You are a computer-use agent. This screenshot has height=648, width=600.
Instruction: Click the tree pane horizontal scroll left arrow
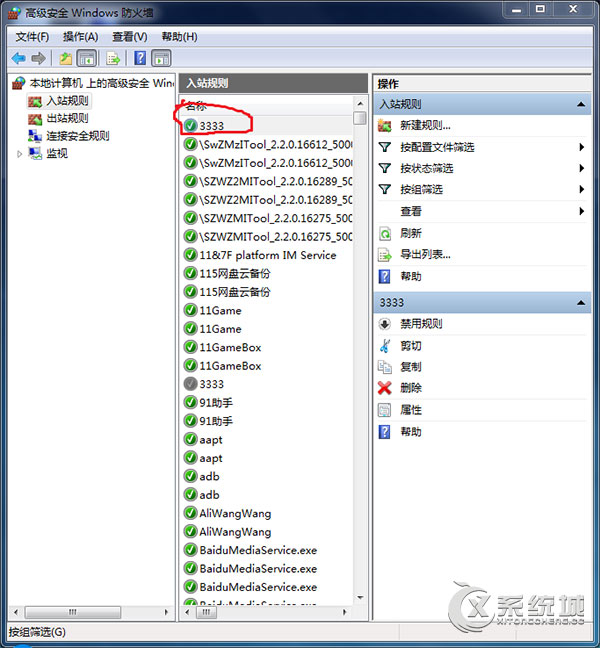(16, 612)
